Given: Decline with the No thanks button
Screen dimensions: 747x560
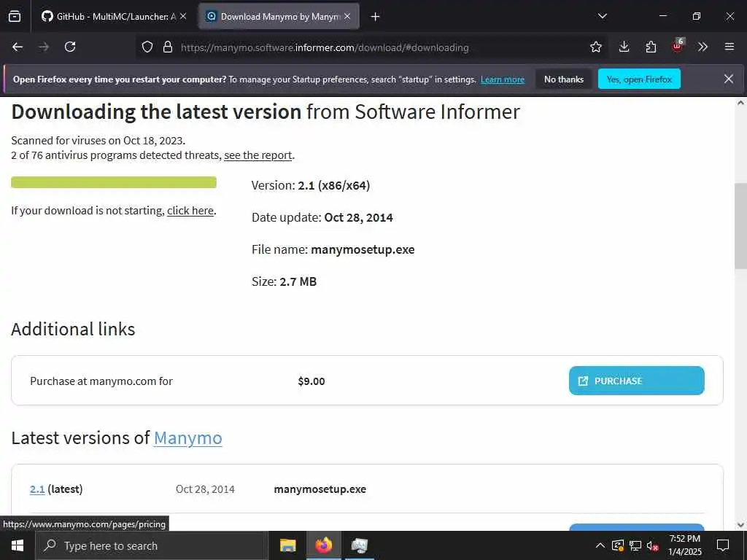Looking at the screenshot, I should (564, 79).
